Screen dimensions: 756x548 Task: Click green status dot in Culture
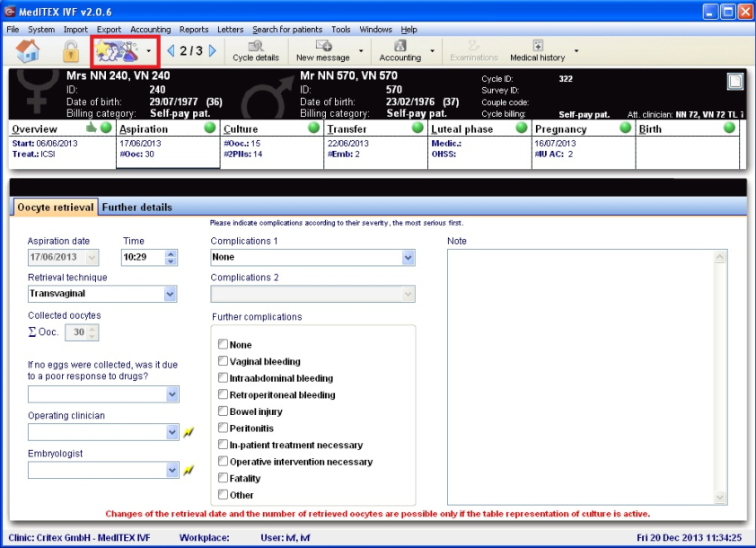pyautogui.click(x=314, y=128)
